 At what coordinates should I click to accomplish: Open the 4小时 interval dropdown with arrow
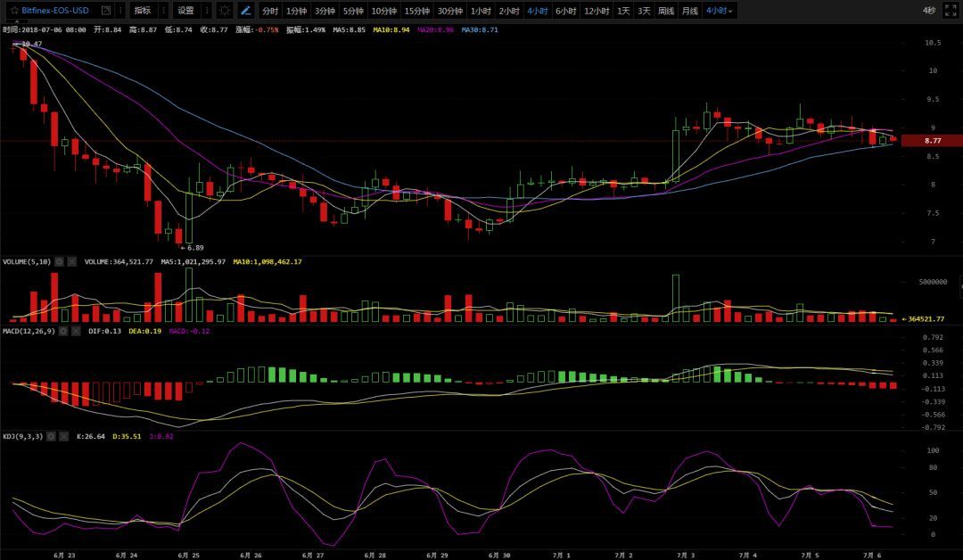[x=720, y=11]
